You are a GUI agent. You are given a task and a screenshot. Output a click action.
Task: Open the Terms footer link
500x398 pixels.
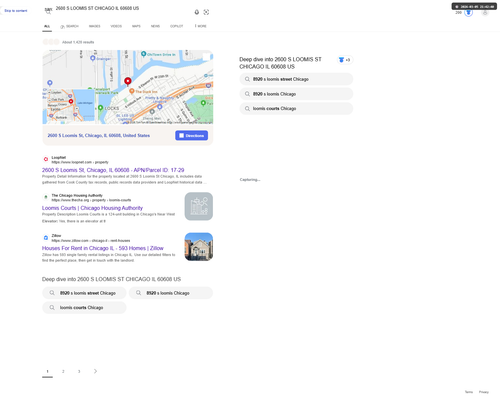tap(469, 392)
